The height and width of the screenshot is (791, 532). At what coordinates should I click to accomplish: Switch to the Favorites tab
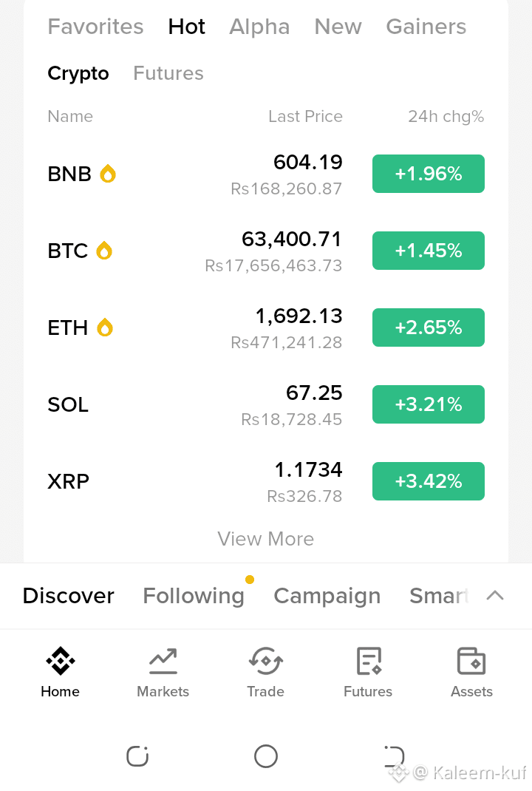95,26
